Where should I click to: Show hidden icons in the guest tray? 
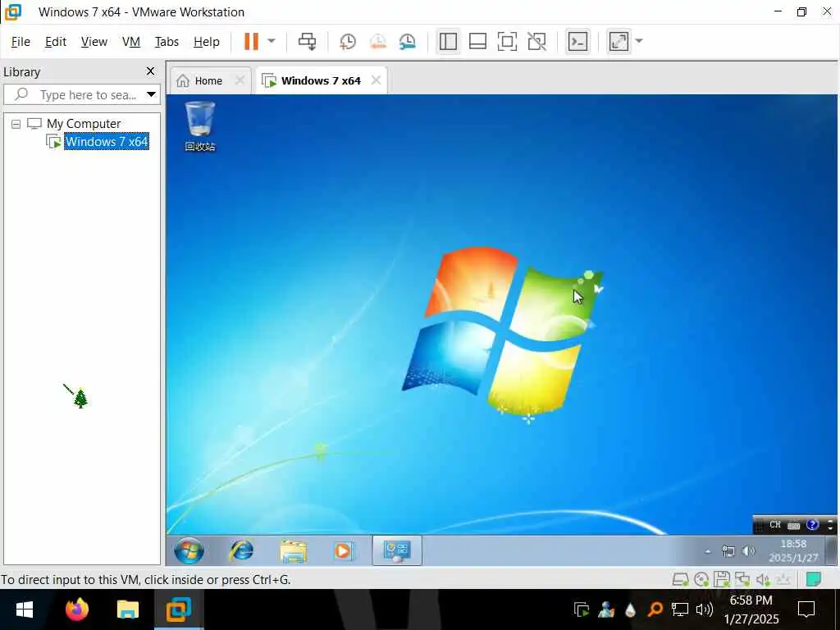pos(708,551)
